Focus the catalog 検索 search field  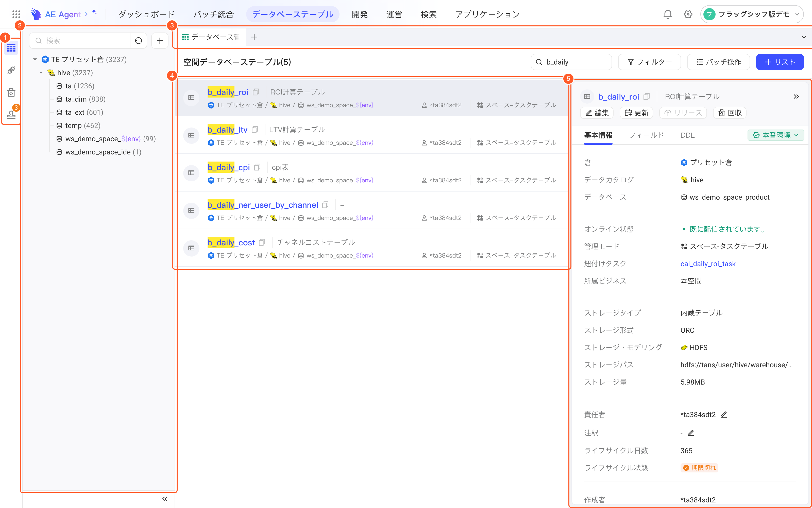[x=80, y=41]
